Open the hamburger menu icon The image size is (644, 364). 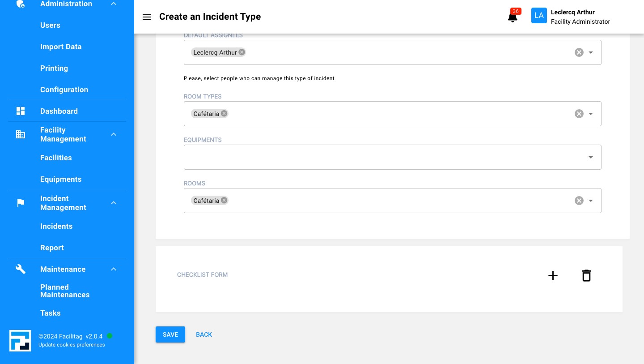(147, 17)
